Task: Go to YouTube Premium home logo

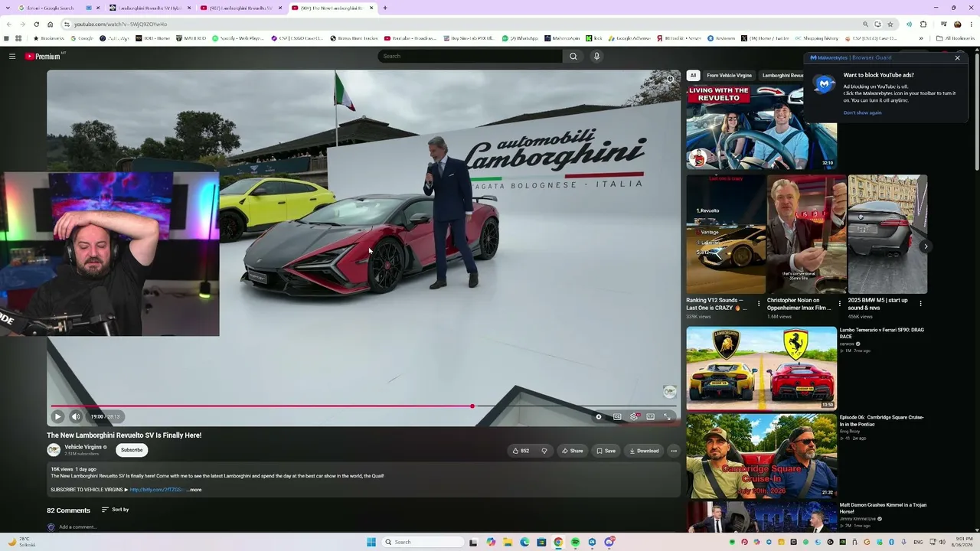Action: pos(43,57)
